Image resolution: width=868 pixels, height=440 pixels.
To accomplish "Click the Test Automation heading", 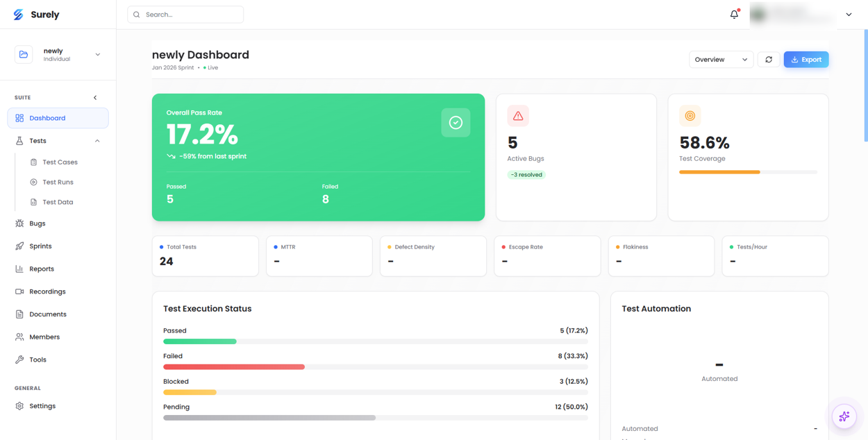I will click(656, 309).
